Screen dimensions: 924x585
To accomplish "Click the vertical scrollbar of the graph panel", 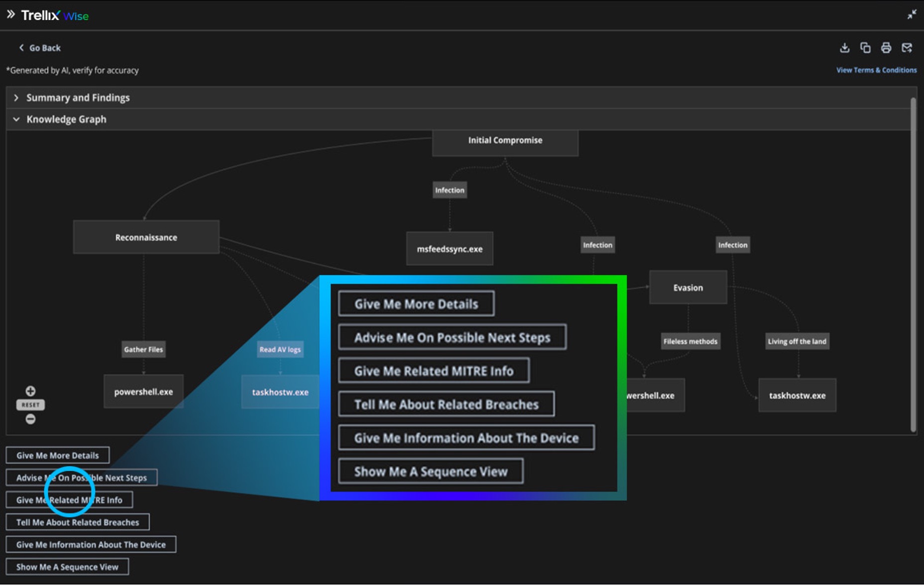I will pyautogui.click(x=913, y=264).
